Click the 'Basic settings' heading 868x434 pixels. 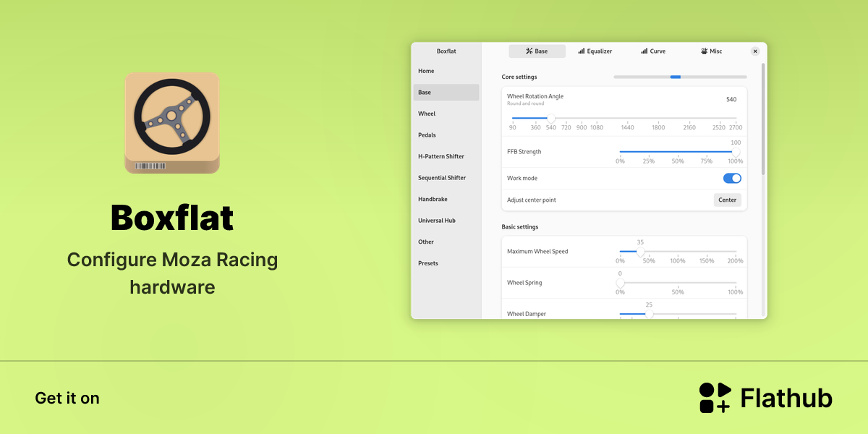(520, 227)
